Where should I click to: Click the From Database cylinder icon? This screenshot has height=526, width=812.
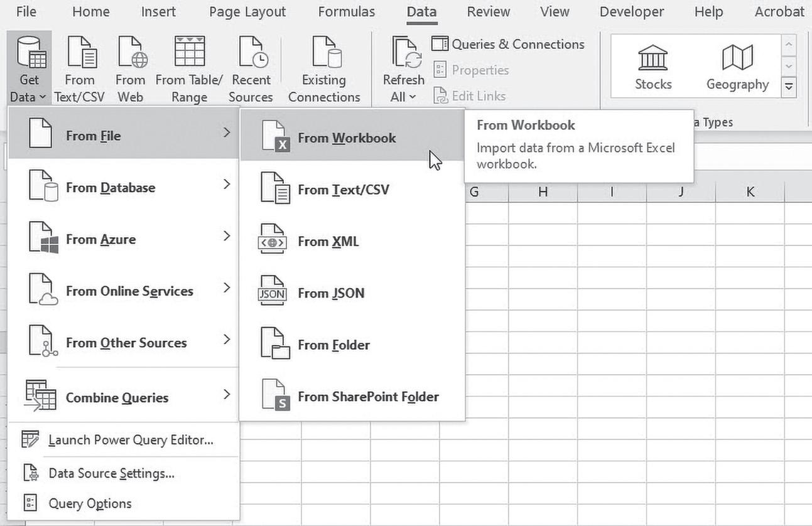click(43, 186)
